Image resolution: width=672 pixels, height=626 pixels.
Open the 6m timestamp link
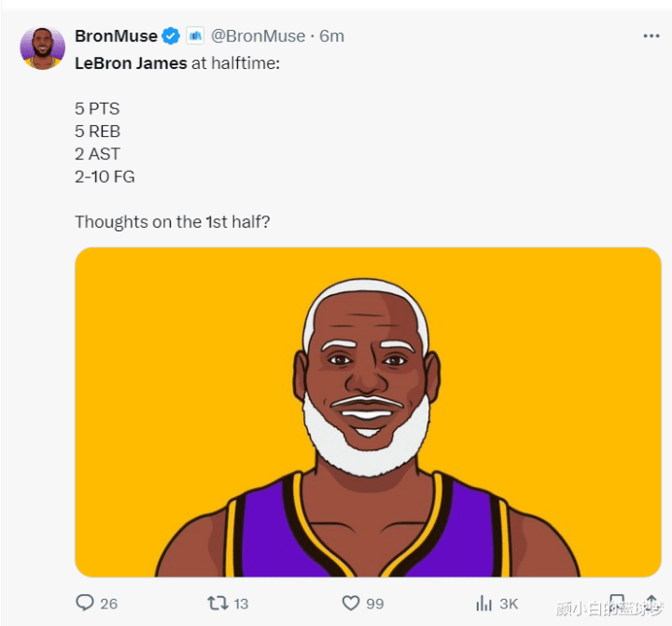tap(331, 36)
